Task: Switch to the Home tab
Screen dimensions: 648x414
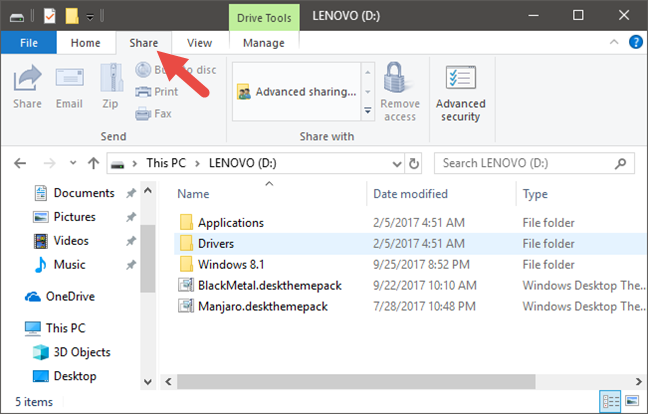Action: tap(86, 43)
